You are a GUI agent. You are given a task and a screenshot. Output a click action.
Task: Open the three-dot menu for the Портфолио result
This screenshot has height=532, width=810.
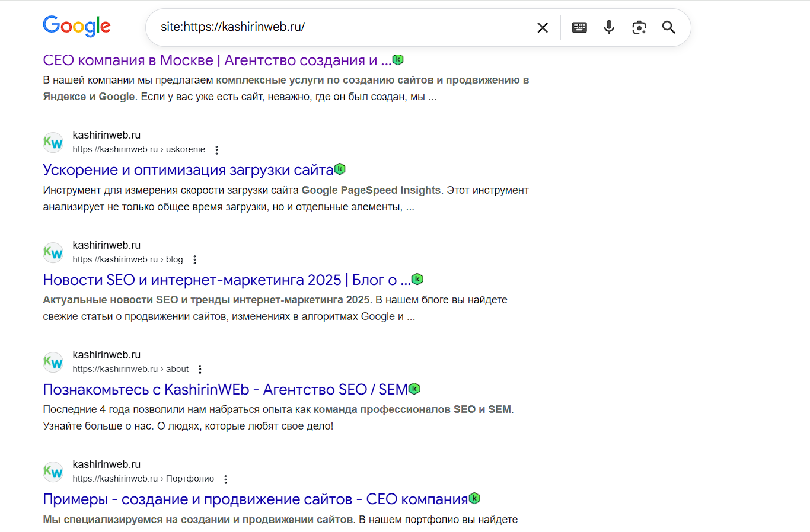pos(225,479)
